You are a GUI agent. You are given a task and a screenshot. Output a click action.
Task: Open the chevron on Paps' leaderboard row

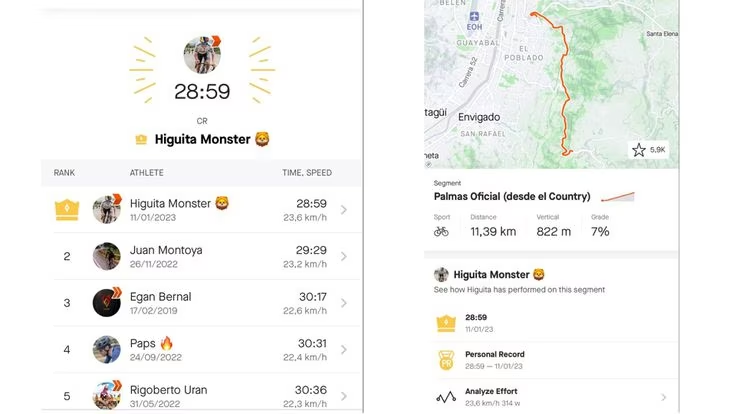pyautogui.click(x=344, y=350)
